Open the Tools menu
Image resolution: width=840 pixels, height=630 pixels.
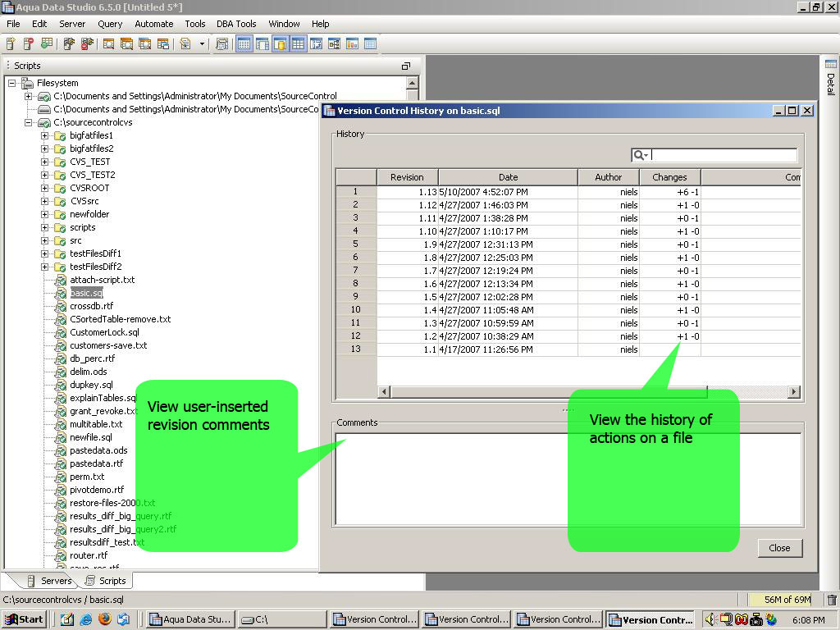[x=195, y=24]
